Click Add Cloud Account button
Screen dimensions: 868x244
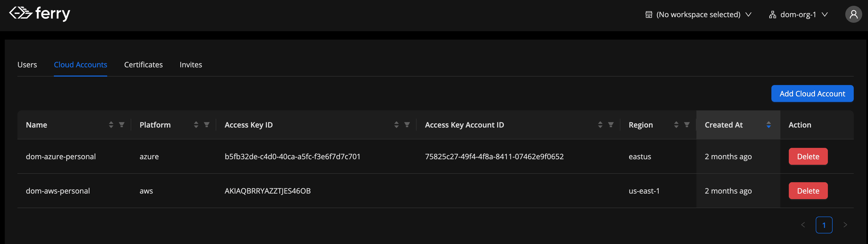click(x=812, y=93)
